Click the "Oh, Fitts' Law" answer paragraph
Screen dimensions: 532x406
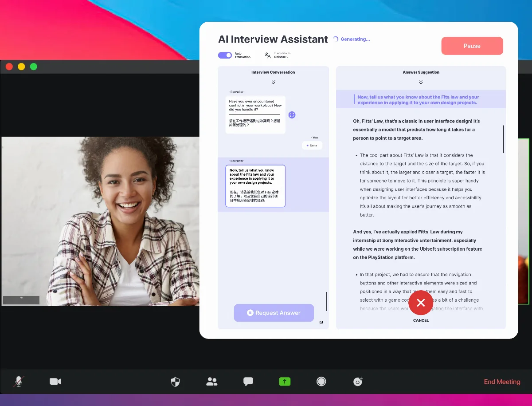[416, 130]
